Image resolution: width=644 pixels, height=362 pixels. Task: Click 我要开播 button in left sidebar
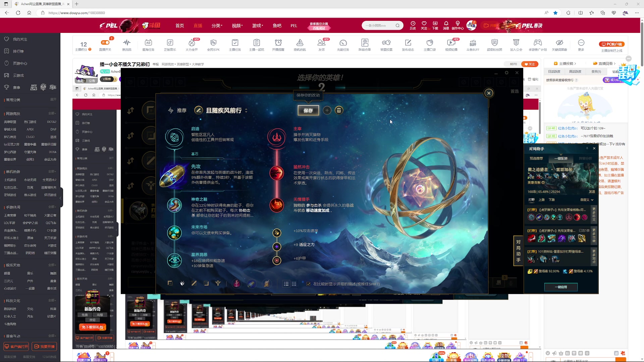(x=45, y=347)
